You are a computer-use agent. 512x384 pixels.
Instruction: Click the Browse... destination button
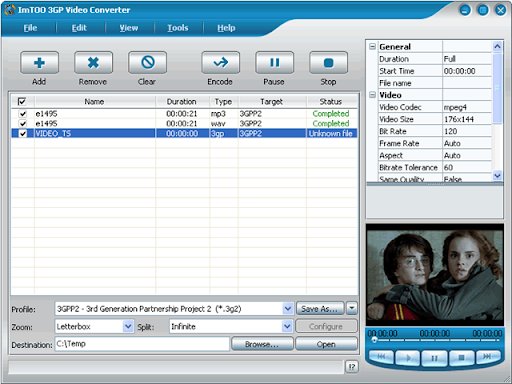[x=262, y=344]
